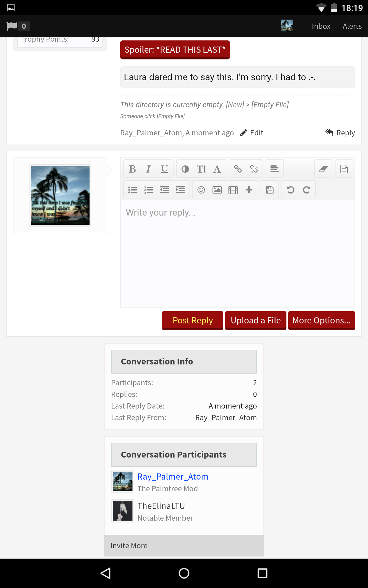Insert a link with chain icon
Image resolution: width=368 pixels, height=588 pixels.
(238, 169)
